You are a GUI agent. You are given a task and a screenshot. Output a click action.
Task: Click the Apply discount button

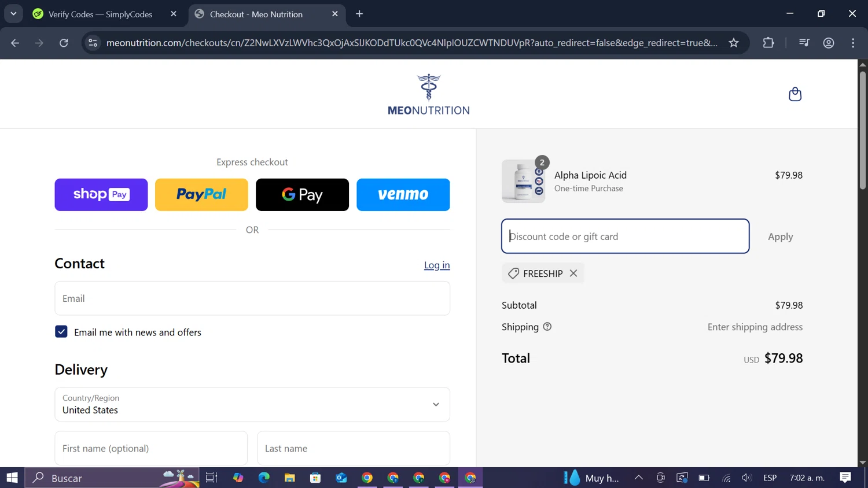[x=780, y=236]
